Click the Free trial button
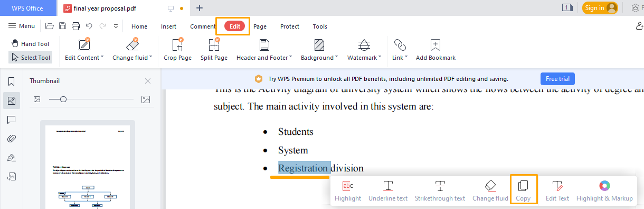Screen dimensions: 644x209 click(557, 79)
